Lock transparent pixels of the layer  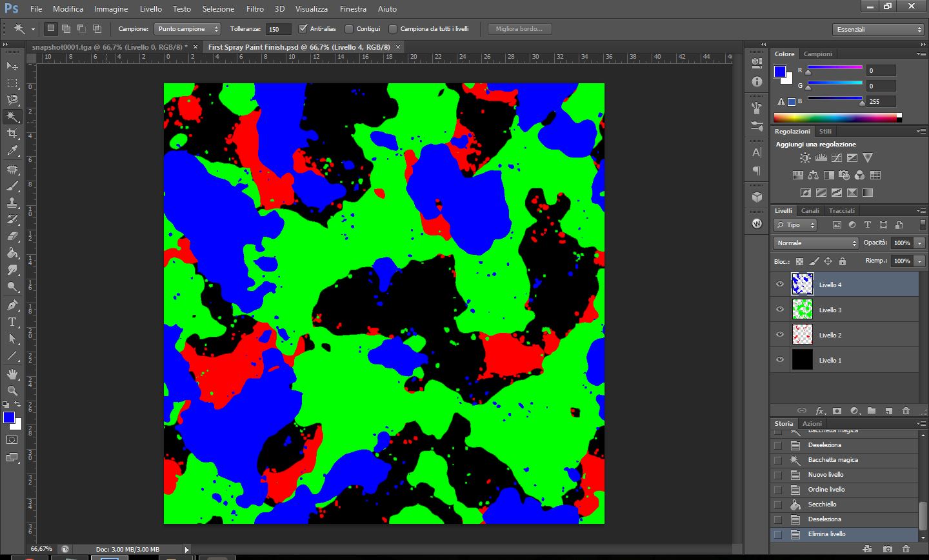[x=800, y=261]
